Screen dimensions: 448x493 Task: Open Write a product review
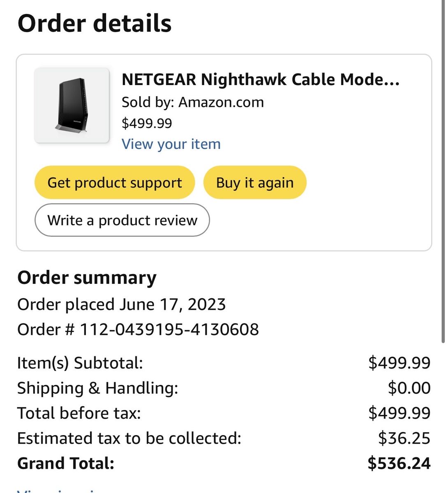click(122, 220)
